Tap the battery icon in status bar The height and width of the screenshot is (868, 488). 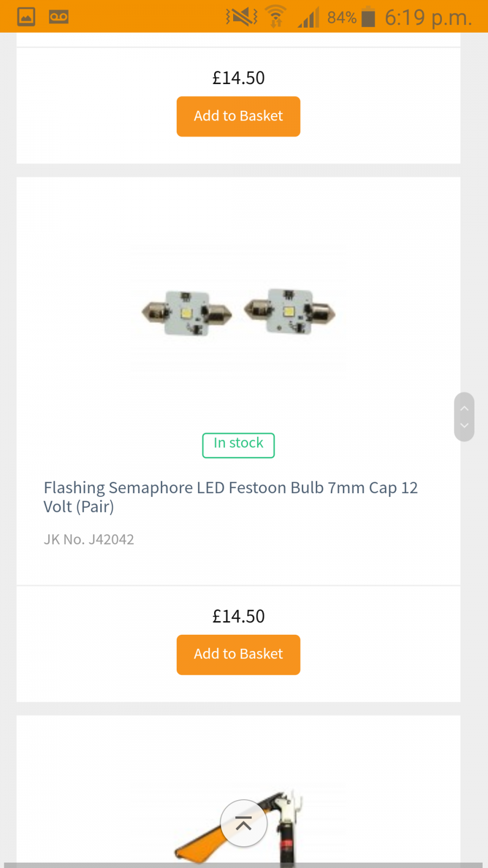tap(368, 17)
